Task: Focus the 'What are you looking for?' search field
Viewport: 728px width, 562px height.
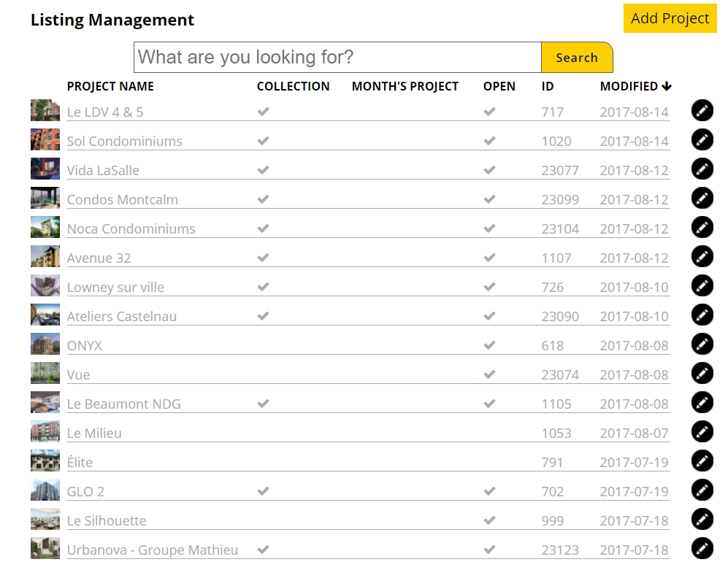Action: pyautogui.click(x=337, y=57)
